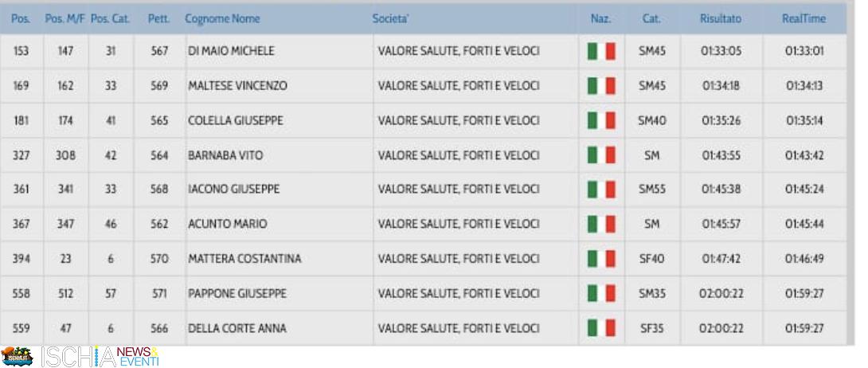Sort by the Pos. column header
The width and height of the screenshot is (868, 368).
click(x=21, y=18)
